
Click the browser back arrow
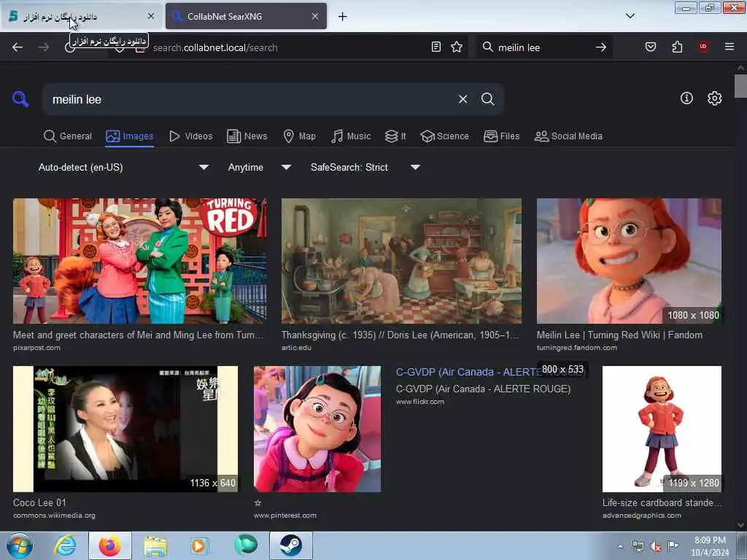pyautogui.click(x=18, y=47)
